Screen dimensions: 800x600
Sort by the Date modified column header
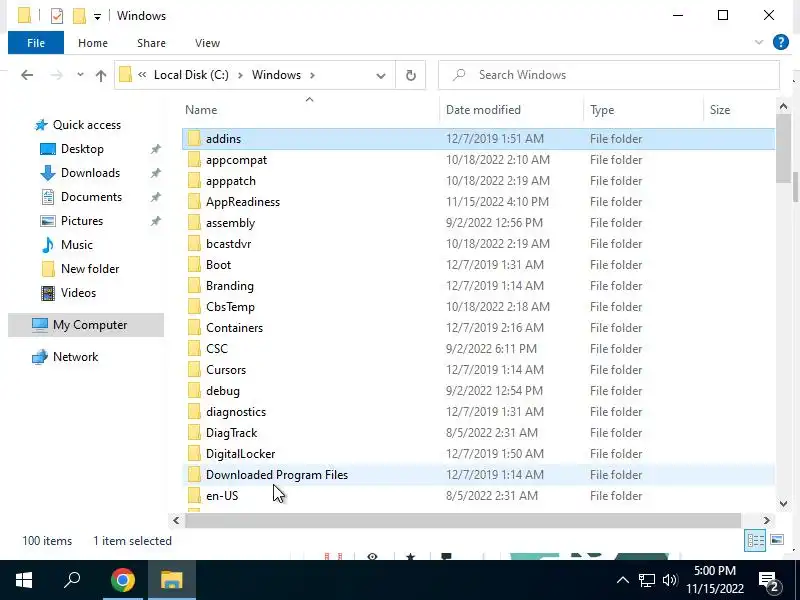pyautogui.click(x=483, y=110)
